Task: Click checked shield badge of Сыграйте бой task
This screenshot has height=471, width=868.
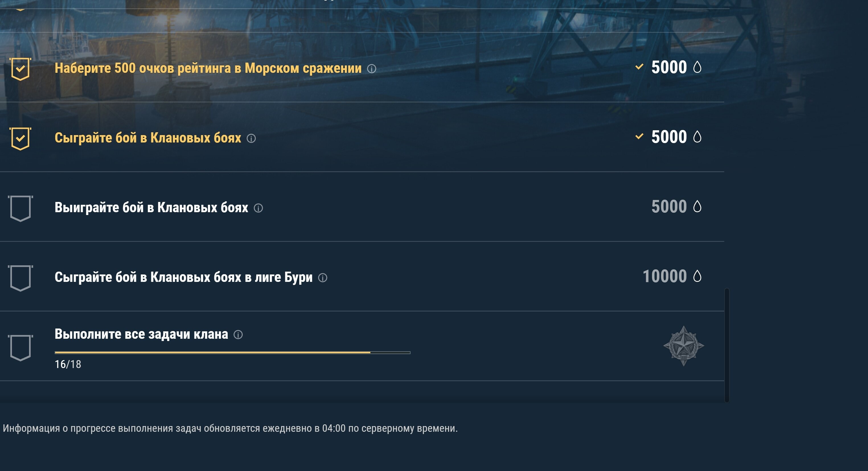Action: click(x=20, y=139)
